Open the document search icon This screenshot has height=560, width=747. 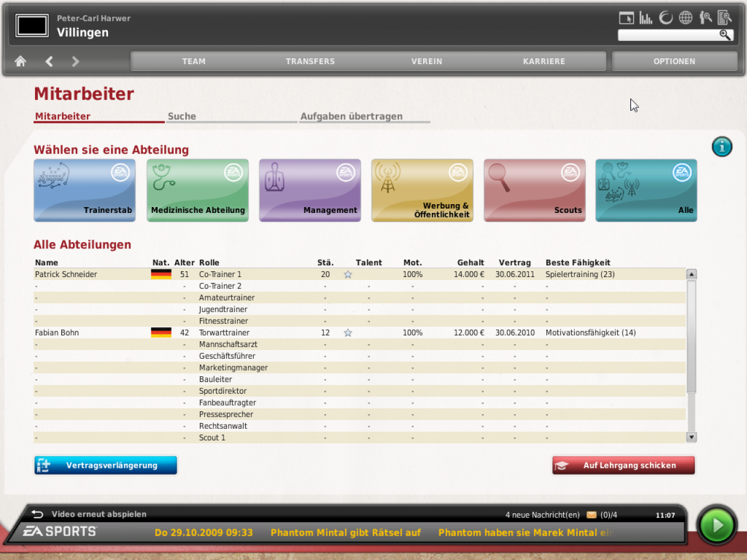pos(725,17)
